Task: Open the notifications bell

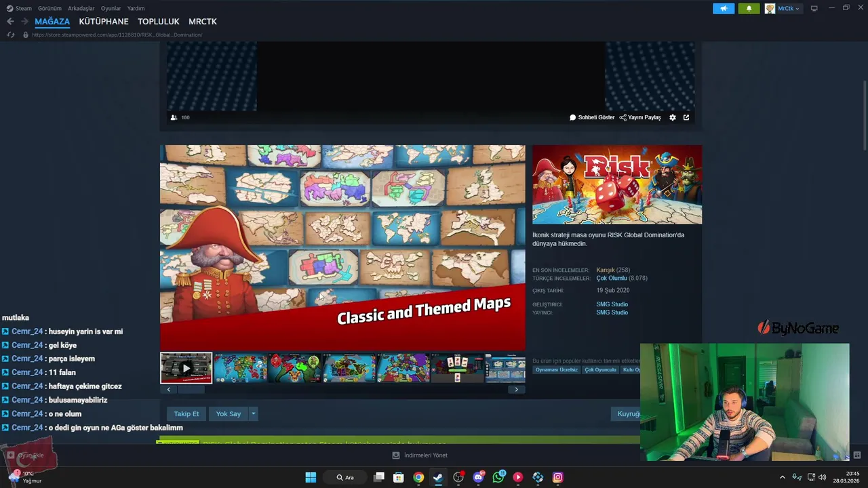Action: click(x=749, y=8)
